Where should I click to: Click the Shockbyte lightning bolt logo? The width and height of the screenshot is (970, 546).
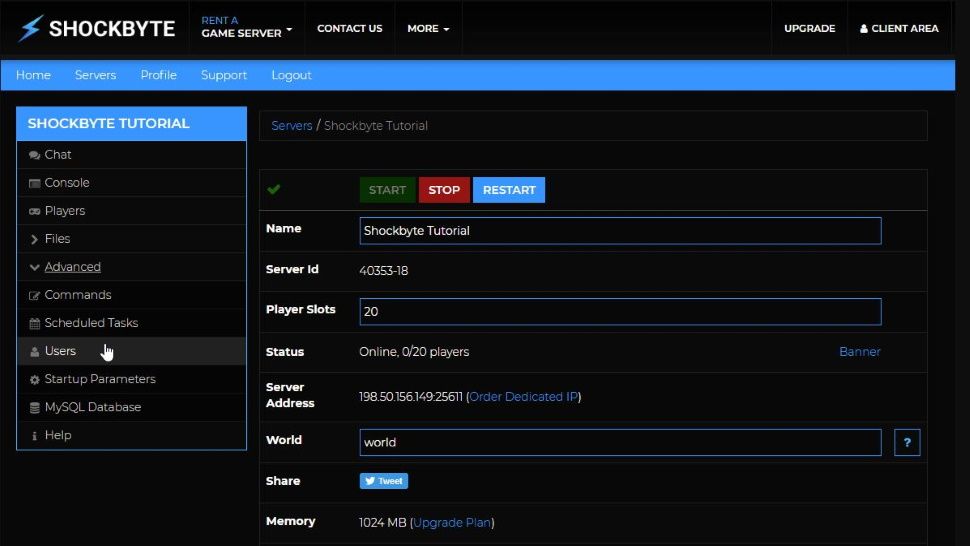(30, 28)
